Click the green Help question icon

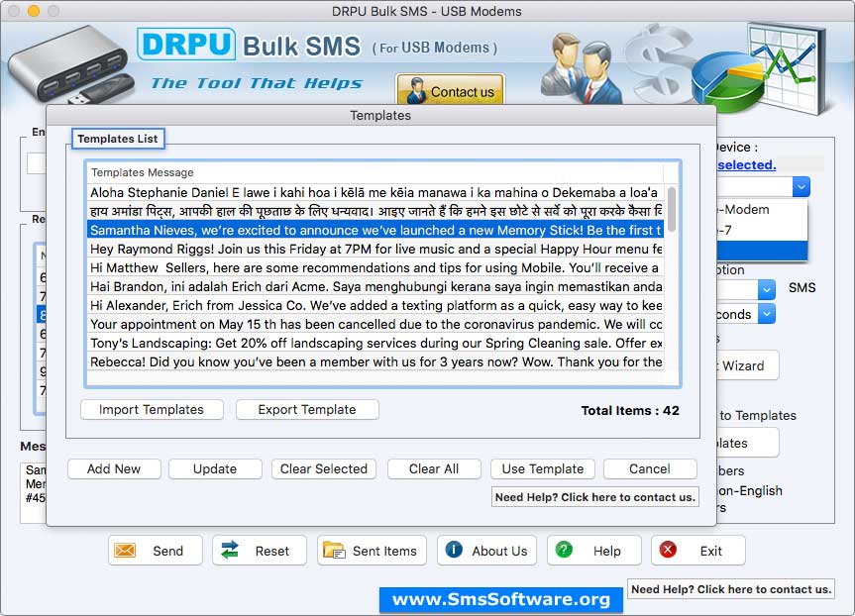pos(564,550)
